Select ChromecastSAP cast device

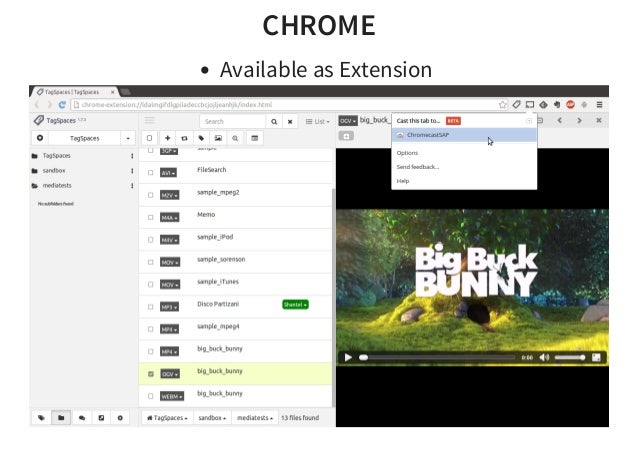(464, 135)
